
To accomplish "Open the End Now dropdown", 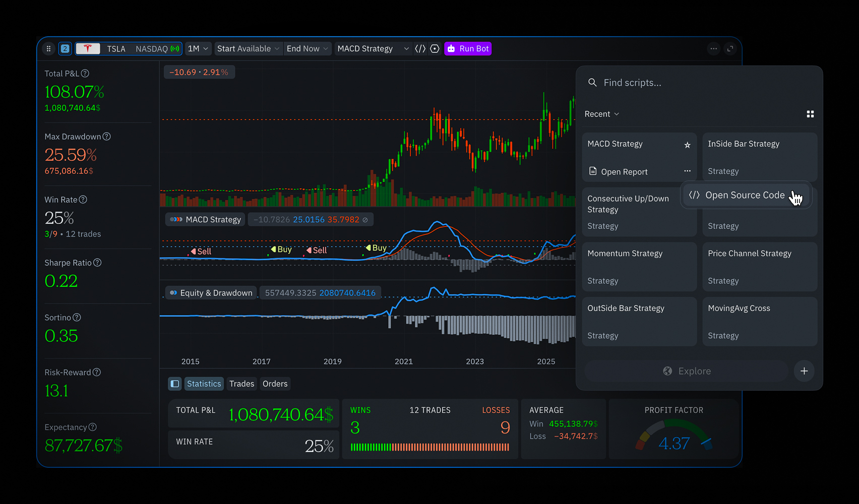I will coord(308,49).
